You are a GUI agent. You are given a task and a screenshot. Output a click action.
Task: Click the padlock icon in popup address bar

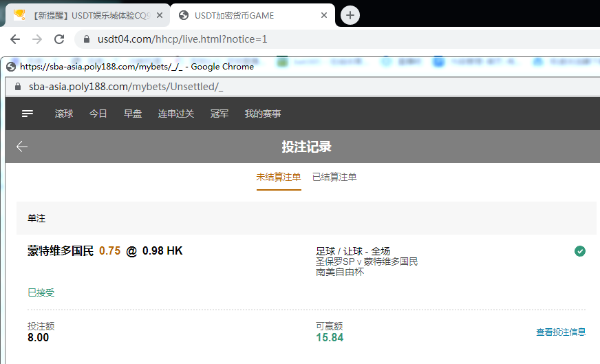(x=17, y=87)
